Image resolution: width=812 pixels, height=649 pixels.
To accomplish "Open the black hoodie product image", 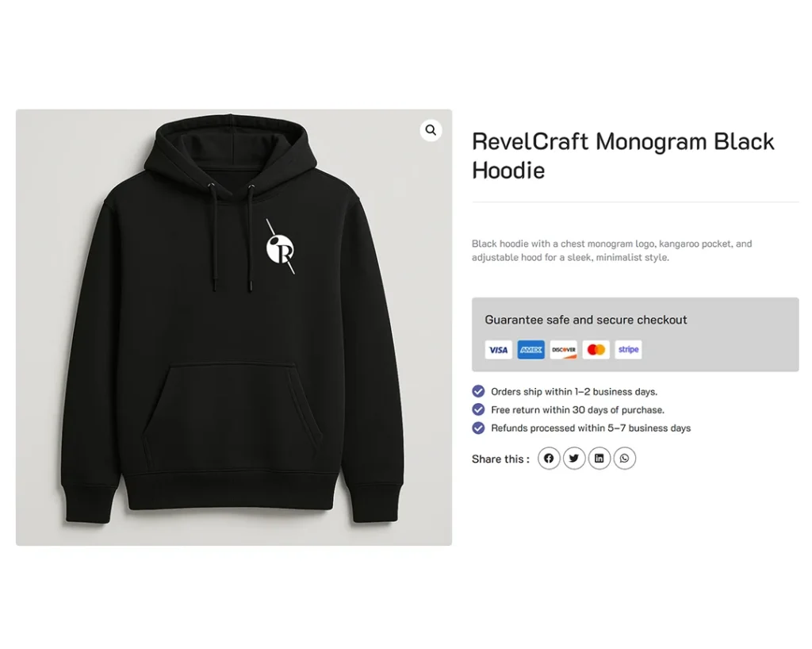I will coord(234,328).
